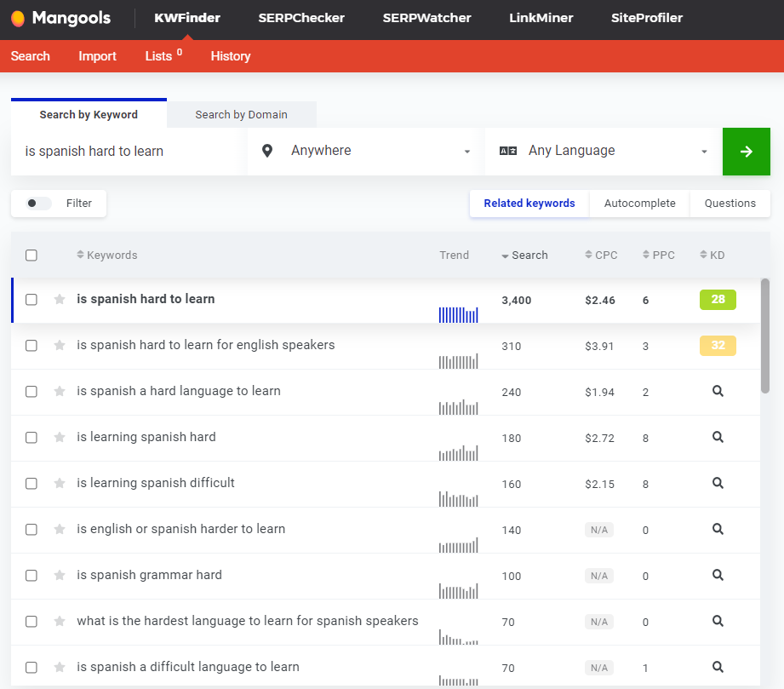The height and width of the screenshot is (689, 784).
Task: Go to the Search section
Action: (31, 56)
